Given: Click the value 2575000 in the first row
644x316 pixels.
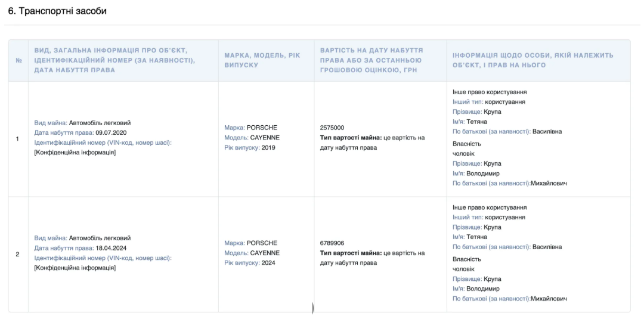Looking at the screenshot, I should [x=332, y=128].
